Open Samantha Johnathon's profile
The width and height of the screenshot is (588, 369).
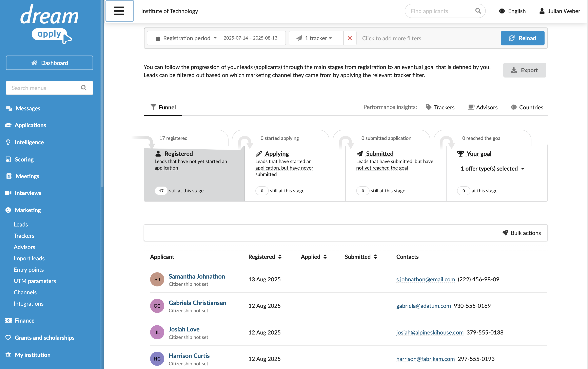coord(197,276)
